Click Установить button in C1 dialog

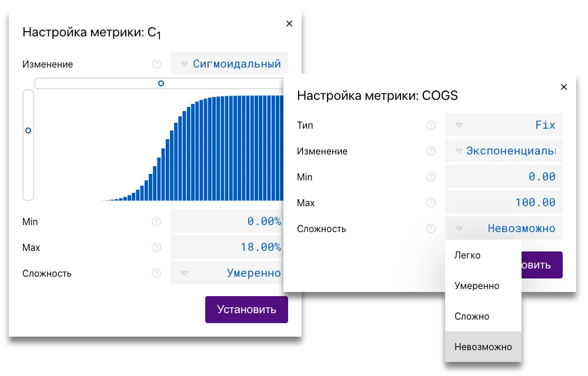point(246,310)
